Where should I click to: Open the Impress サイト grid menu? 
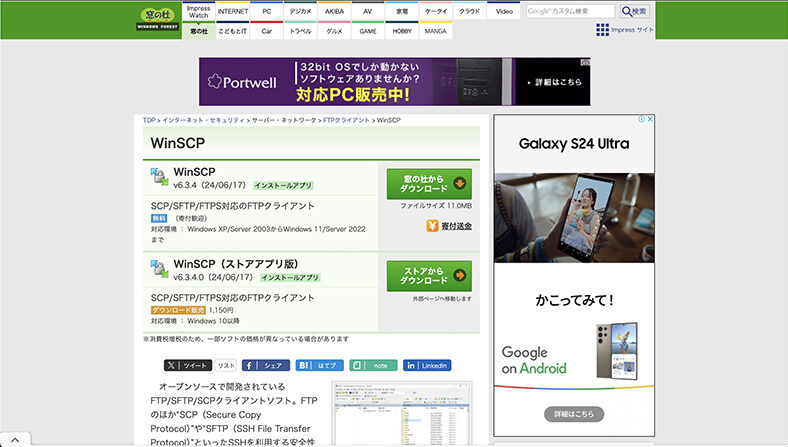[624, 30]
